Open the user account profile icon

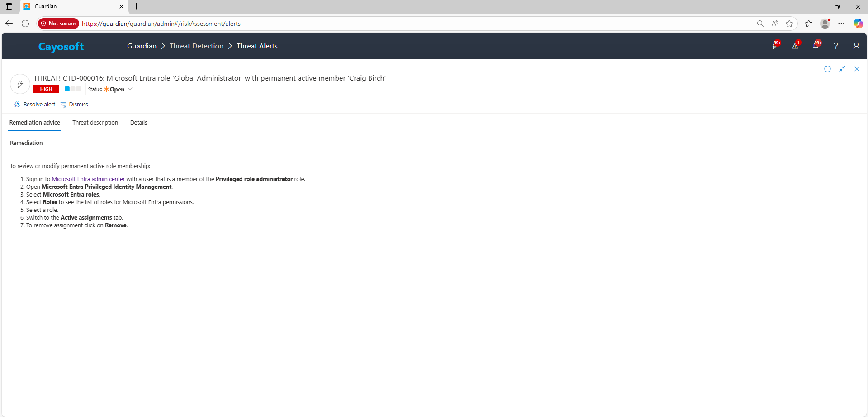coord(856,46)
